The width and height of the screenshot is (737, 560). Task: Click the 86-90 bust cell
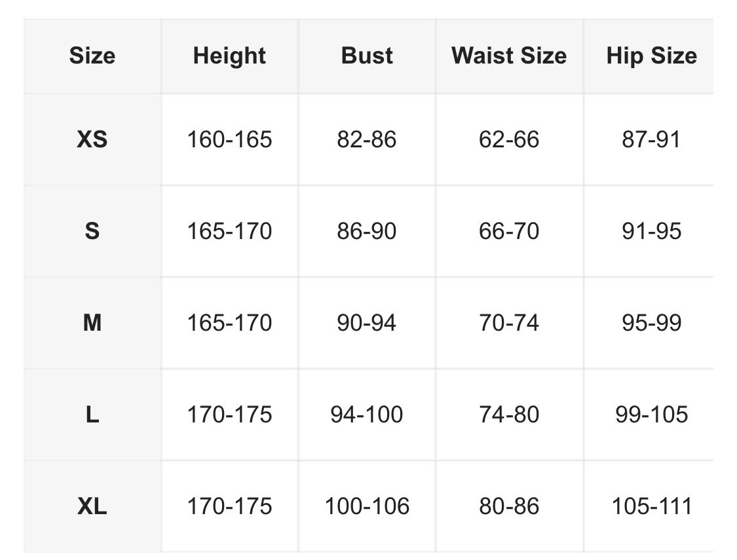click(367, 231)
